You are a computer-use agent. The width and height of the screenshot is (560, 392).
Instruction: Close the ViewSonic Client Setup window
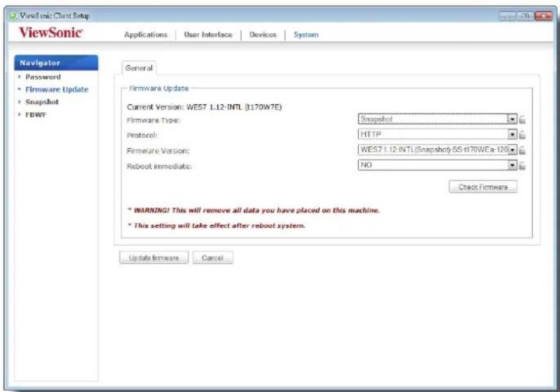point(544,16)
